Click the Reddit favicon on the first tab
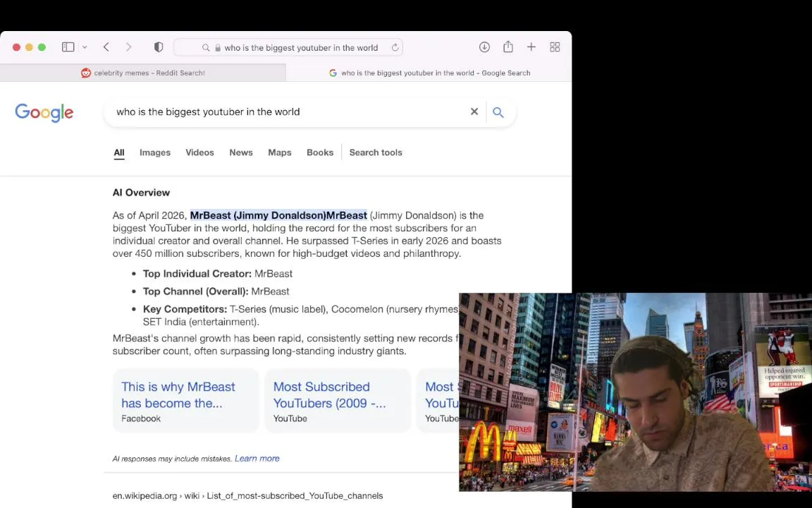Image resolution: width=812 pixels, height=508 pixels. coord(86,73)
